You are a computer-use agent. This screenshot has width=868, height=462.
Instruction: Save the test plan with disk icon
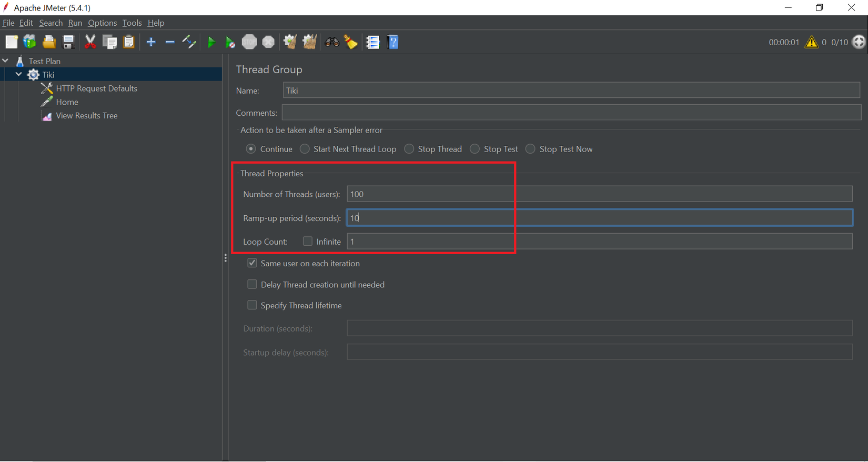[x=68, y=42]
